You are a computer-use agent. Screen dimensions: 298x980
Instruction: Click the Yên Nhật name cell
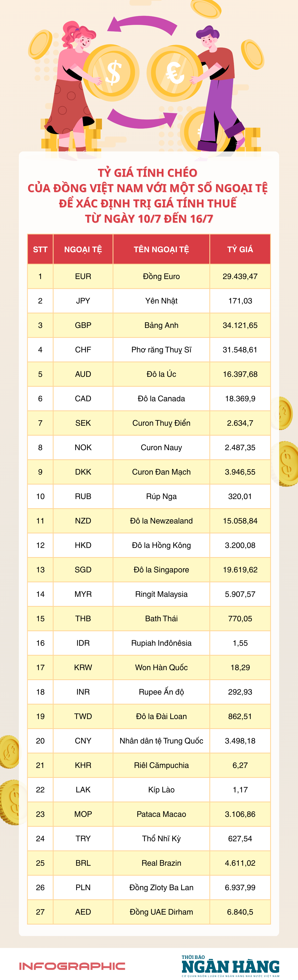(x=161, y=301)
